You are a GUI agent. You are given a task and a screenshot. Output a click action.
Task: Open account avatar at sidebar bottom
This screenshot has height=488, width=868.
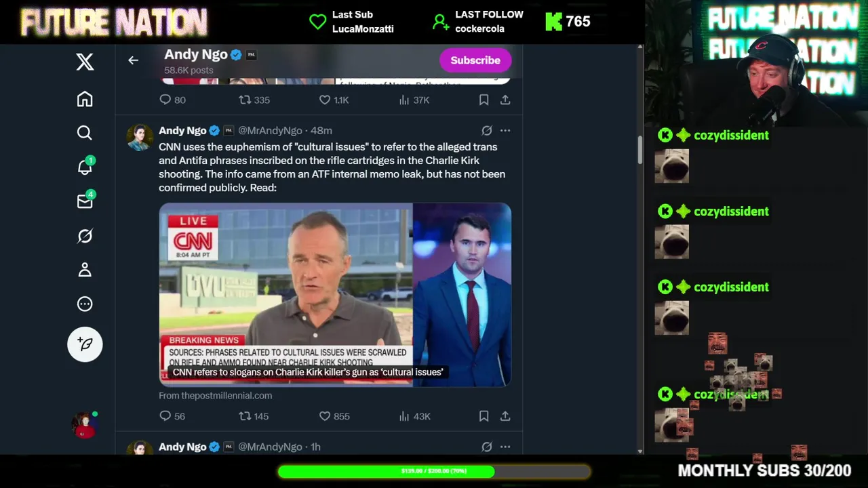[85, 425]
